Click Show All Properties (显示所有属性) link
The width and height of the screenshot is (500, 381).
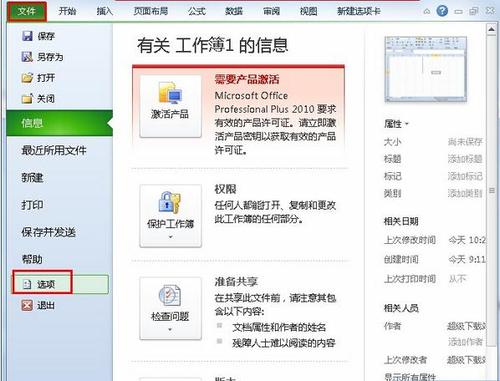[x=410, y=377]
